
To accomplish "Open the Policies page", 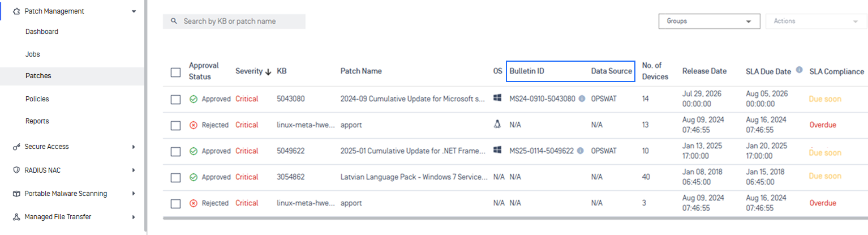I will [x=37, y=99].
